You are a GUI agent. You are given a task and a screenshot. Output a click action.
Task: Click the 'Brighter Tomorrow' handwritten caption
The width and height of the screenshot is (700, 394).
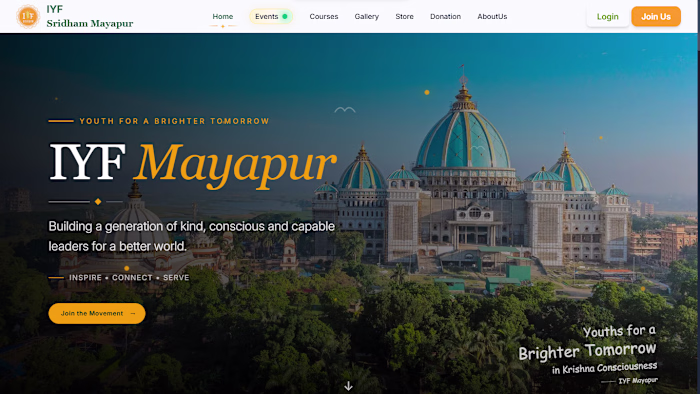[588, 351]
